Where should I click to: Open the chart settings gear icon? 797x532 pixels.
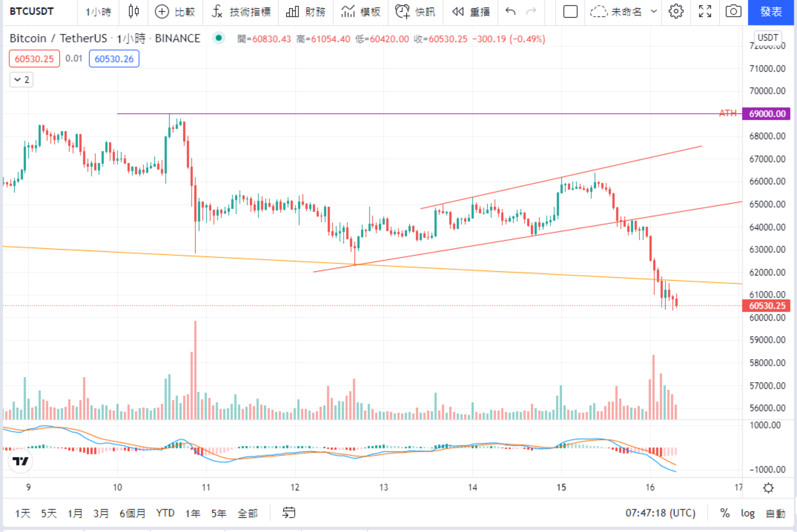click(676, 12)
